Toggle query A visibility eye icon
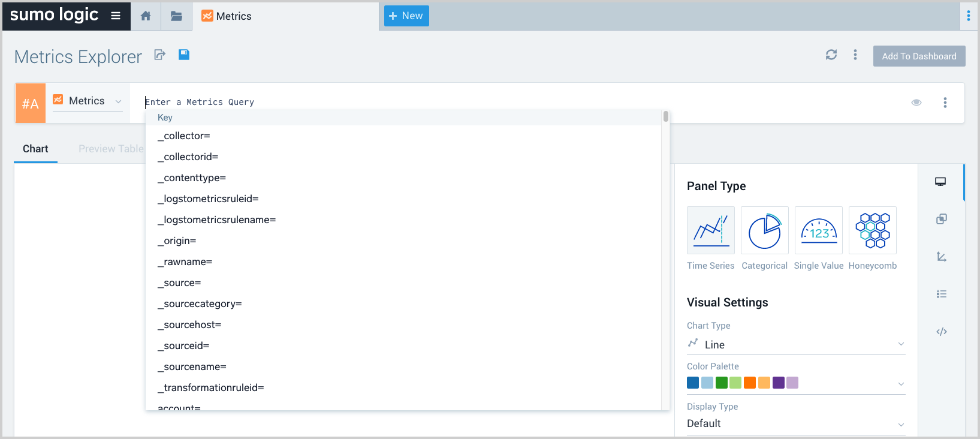Viewport: 980px width, 439px height. pos(916,103)
